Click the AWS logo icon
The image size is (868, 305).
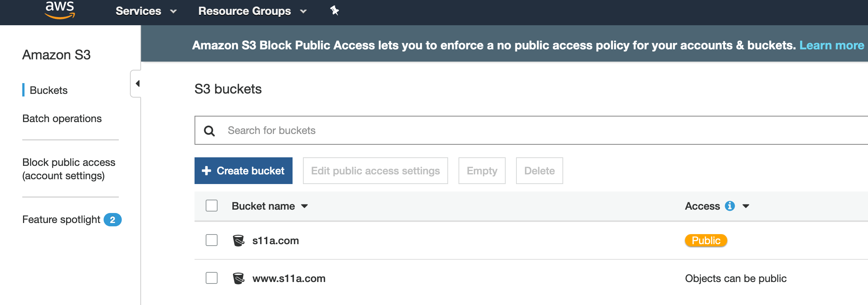coord(60,10)
